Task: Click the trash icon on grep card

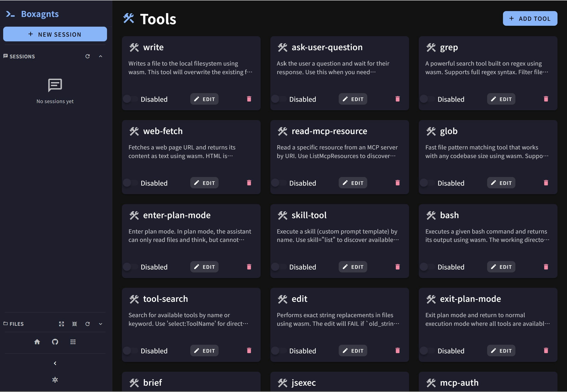Action: [546, 99]
